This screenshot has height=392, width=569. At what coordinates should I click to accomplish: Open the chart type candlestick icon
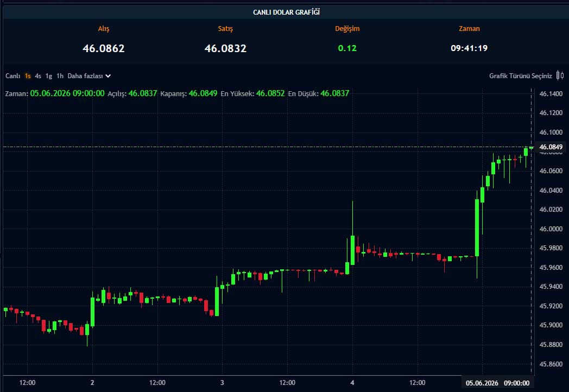click(560, 75)
